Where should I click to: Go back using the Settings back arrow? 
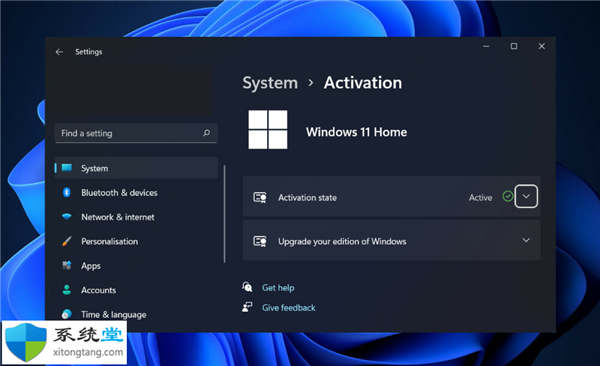pyautogui.click(x=59, y=52)
